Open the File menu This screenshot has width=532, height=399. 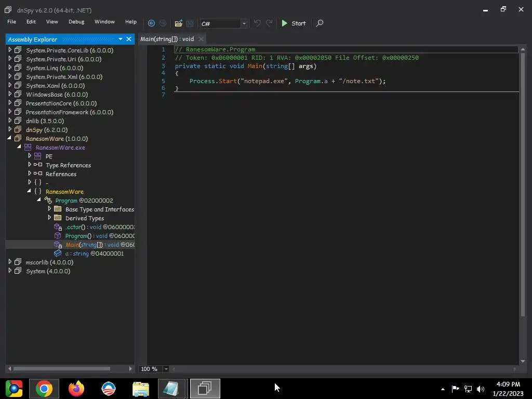11,22
